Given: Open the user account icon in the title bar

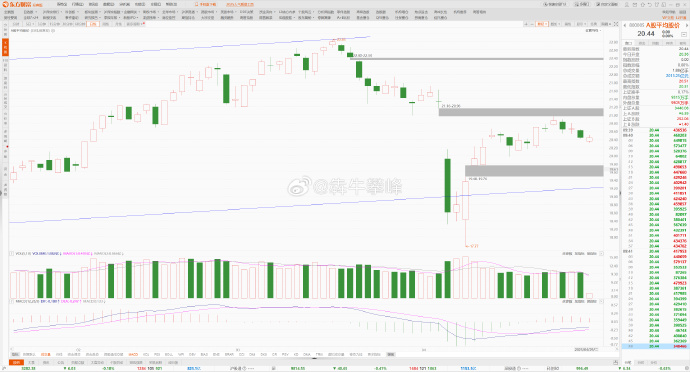Looking at the screenshot, I should 627,4.
